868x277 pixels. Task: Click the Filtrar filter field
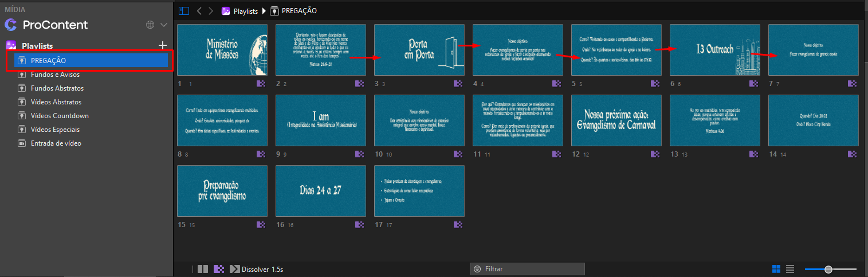[x=527, y=269]
